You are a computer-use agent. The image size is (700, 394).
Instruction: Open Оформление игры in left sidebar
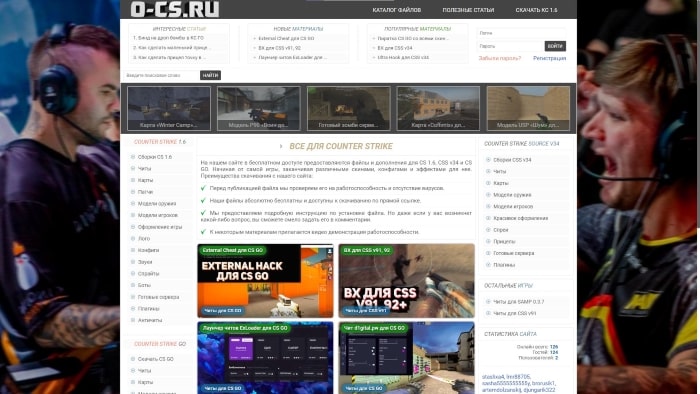160,227
